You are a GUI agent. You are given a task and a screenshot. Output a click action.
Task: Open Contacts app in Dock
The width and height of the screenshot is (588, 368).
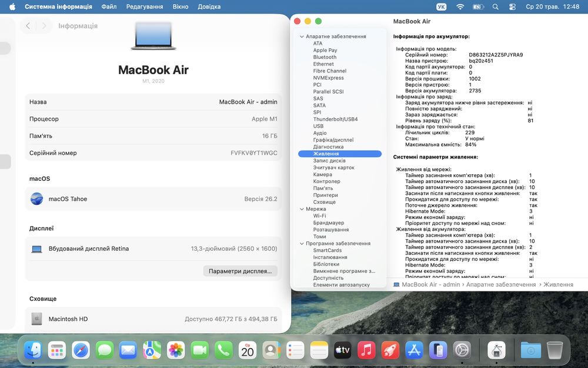tap(271, 350)
